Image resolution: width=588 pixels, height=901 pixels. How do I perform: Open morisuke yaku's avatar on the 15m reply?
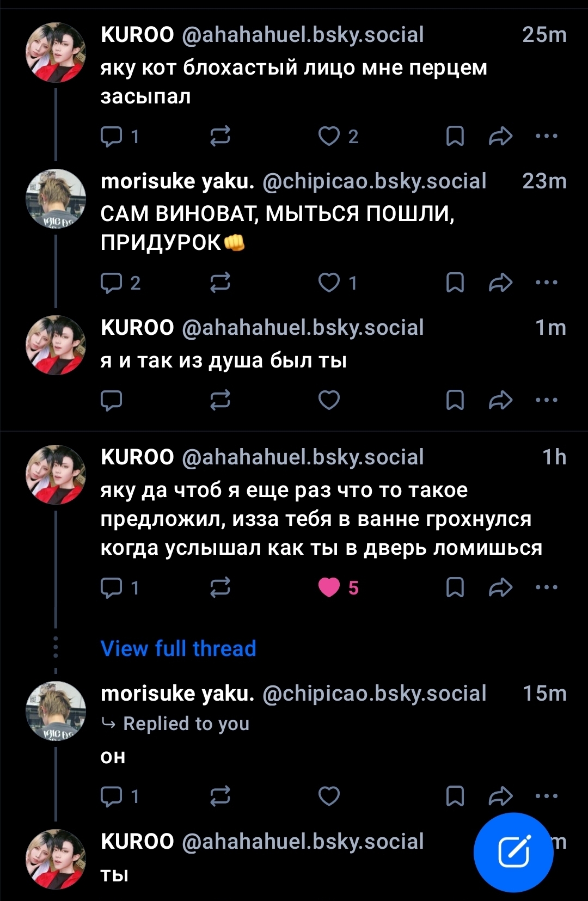click(56, 711)
